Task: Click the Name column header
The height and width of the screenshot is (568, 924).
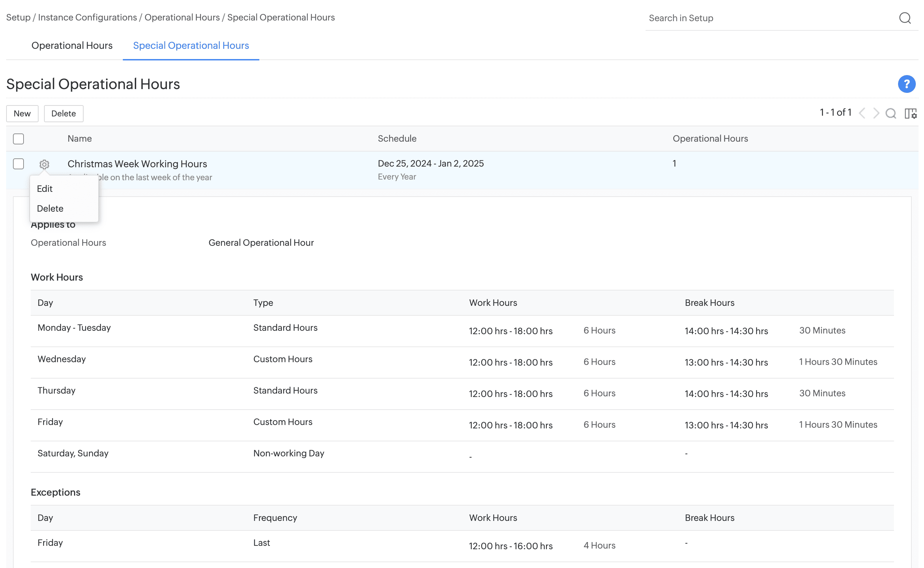Action: tap(80, 139)
